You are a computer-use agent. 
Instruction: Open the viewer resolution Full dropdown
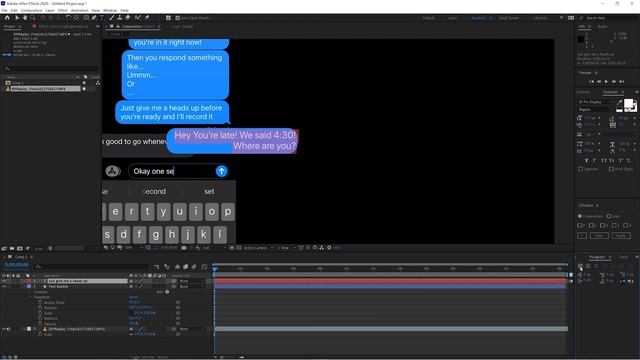[x=214, y=248]
